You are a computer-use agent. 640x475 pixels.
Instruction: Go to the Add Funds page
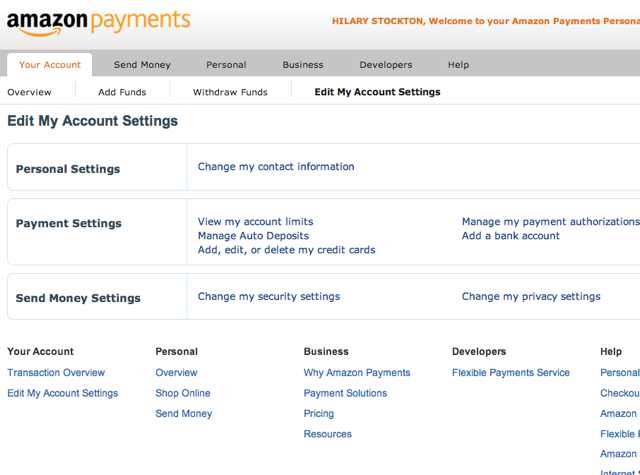(x=122, y=92)
